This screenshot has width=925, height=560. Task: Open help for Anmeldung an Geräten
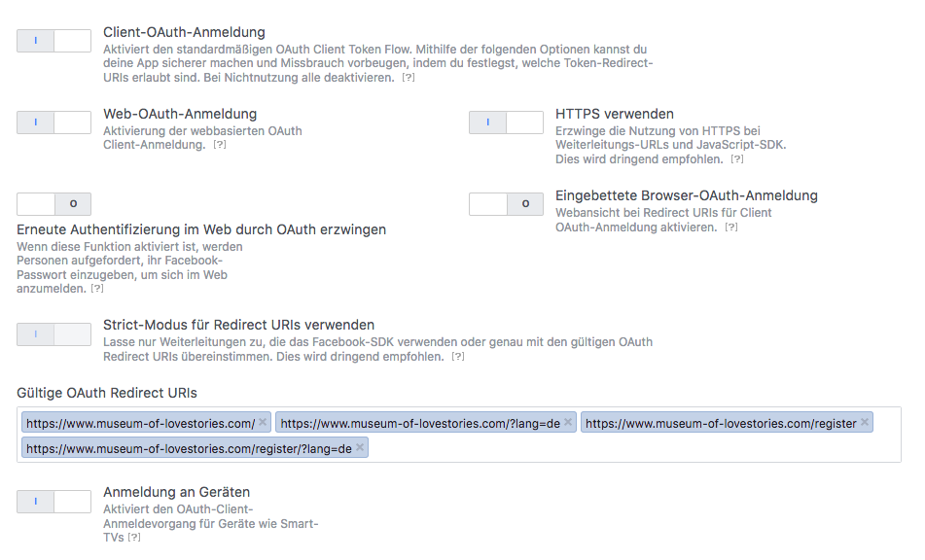[134, 538]
